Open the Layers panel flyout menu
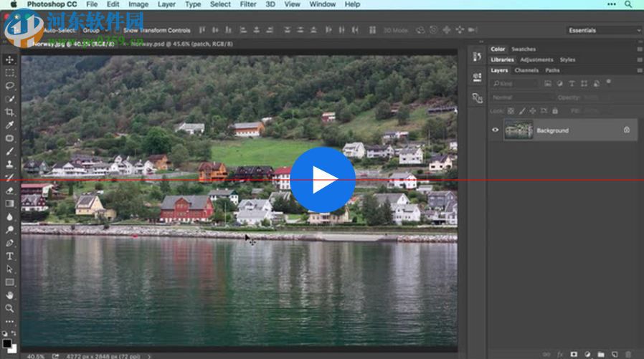This screenshot has width=644, height=359. (x=640, y=70)
